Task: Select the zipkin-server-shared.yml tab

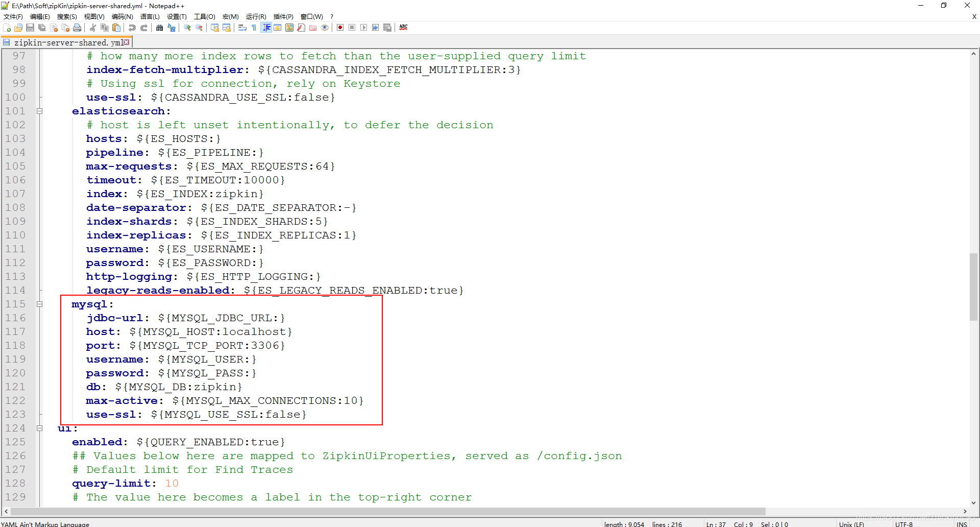Action: 66,42
